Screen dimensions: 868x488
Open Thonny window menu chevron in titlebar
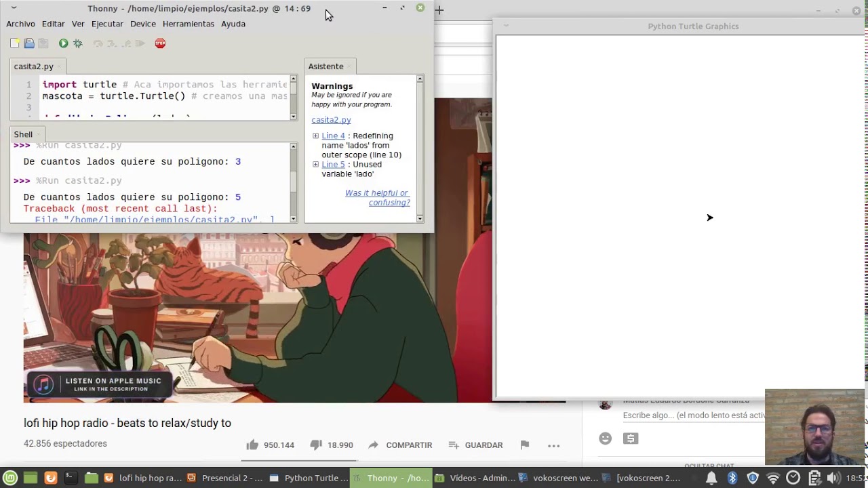pyautogui.click(x=14, y=8)
